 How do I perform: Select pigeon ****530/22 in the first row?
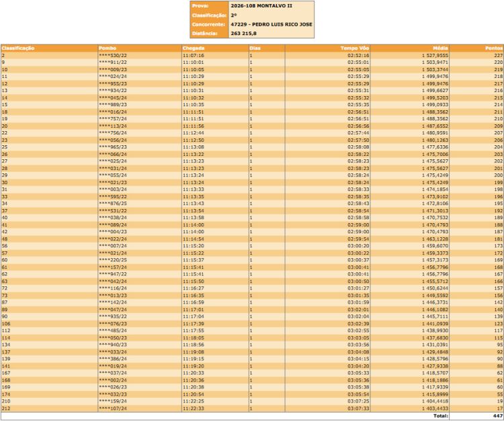tap(112, 55)
